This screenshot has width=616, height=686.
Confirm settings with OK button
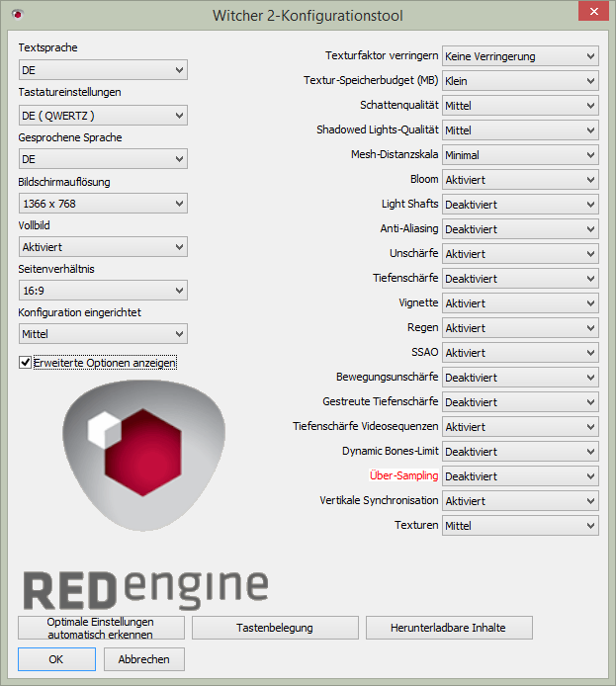tap(56, 659)
